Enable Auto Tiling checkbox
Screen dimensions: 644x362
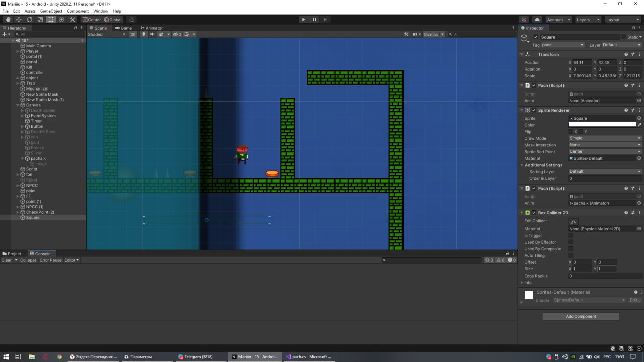(571, 255)
